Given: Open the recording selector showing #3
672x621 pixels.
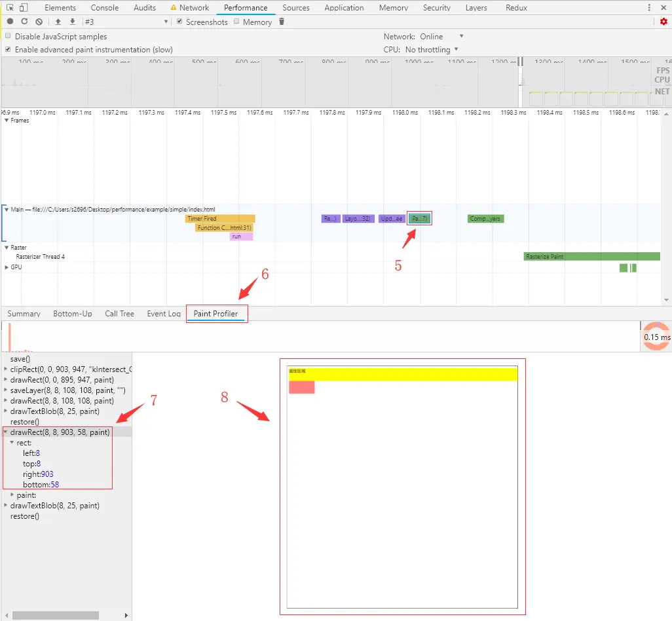Looking at the screenshot, I should coord(126,22).
